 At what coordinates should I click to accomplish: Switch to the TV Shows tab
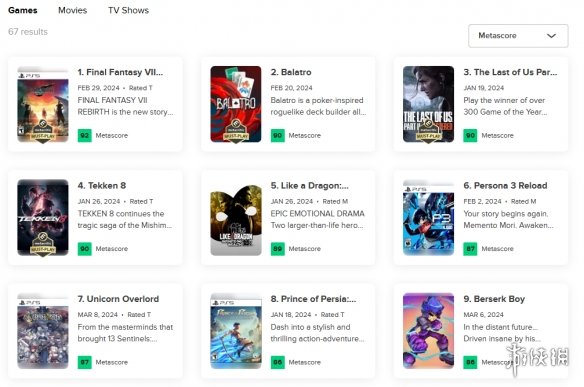[128, 10]
